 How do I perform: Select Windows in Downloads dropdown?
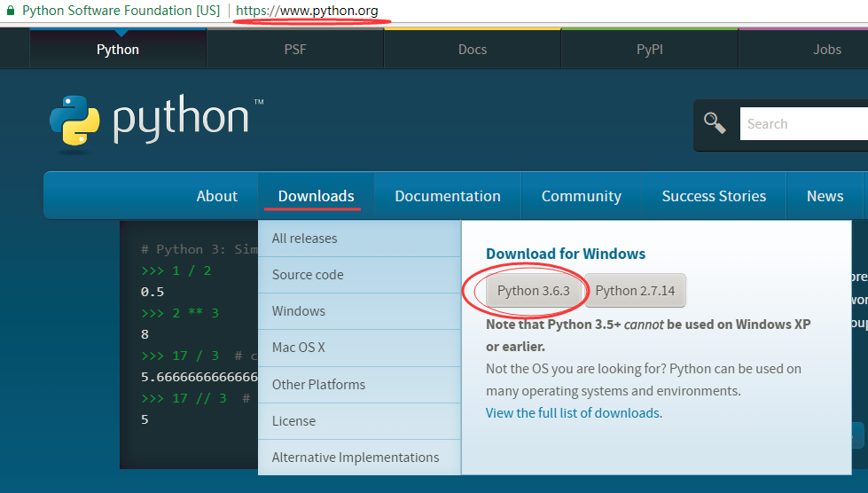(x=359, y=311)
